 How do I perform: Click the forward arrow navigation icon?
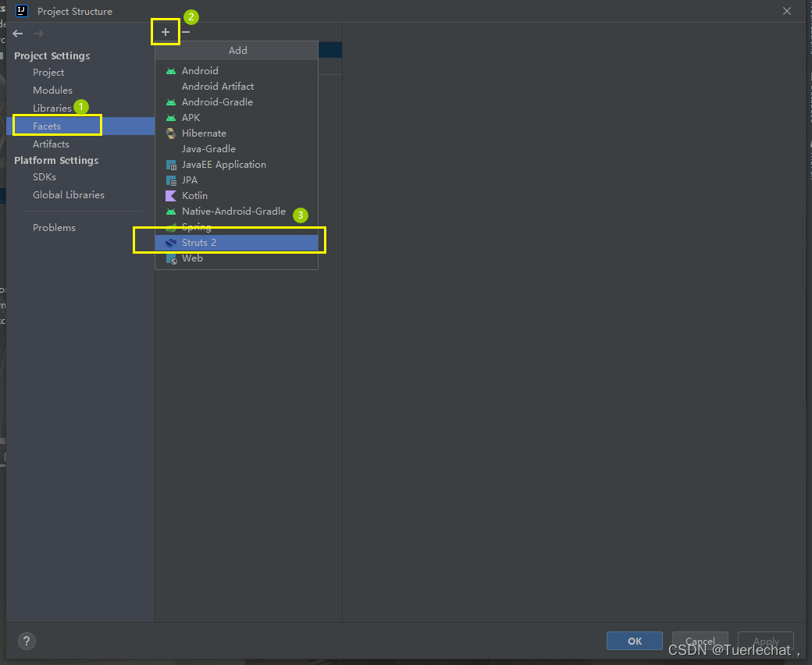(x=38, y=34)
